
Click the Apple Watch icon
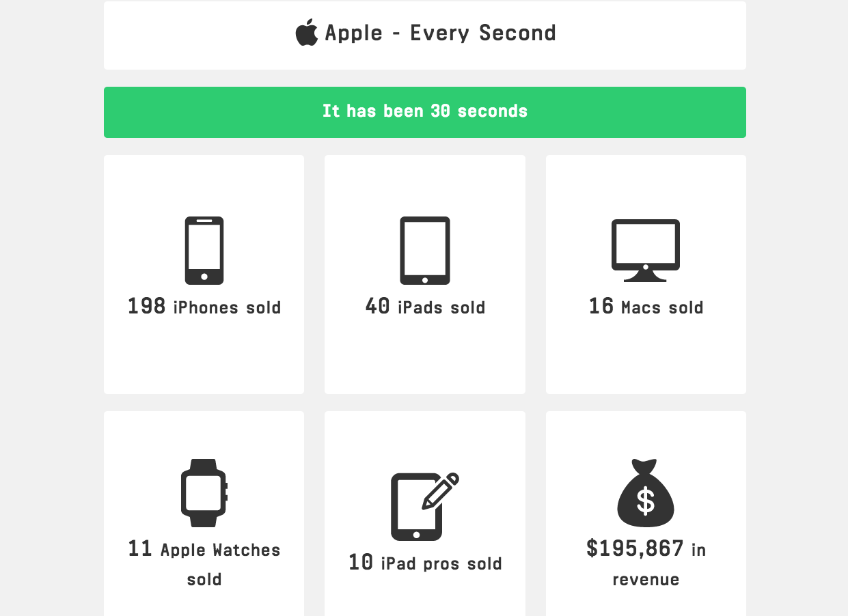[x=204, y=492]
